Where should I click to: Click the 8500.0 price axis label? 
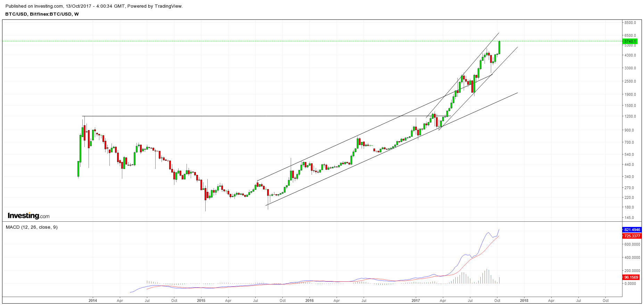coord(630,23)
